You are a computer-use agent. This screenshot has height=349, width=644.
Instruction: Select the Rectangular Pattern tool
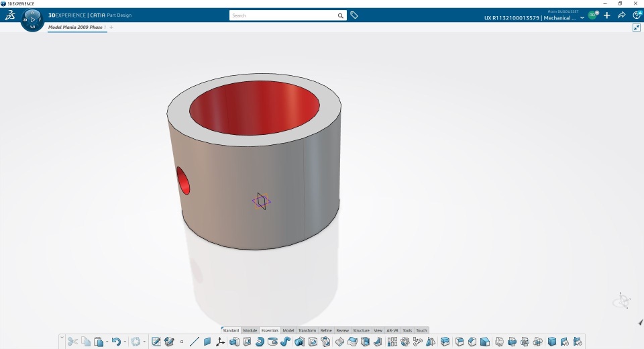click(392, 342)
